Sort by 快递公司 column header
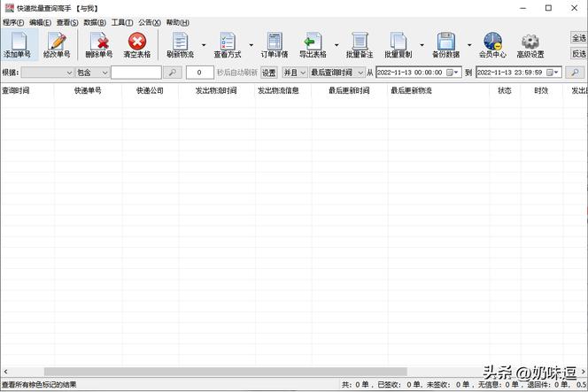The width and height of the screenshot is (588, 392). (150, 90)
